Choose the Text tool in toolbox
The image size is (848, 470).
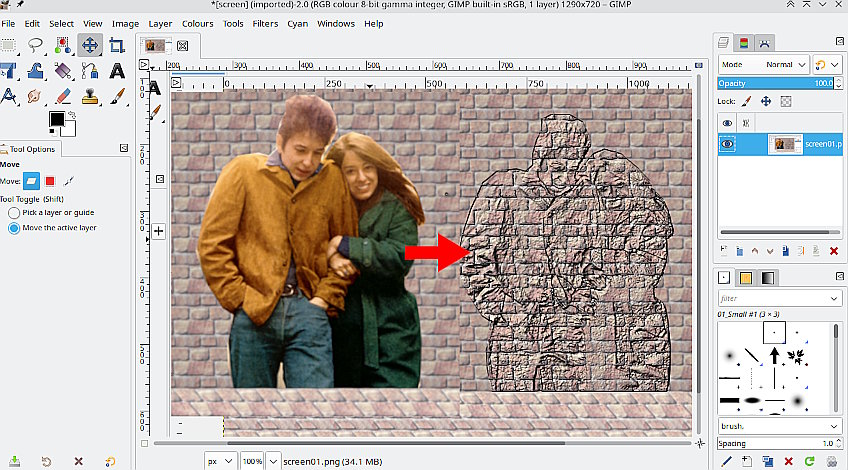(x=117, y=71)
